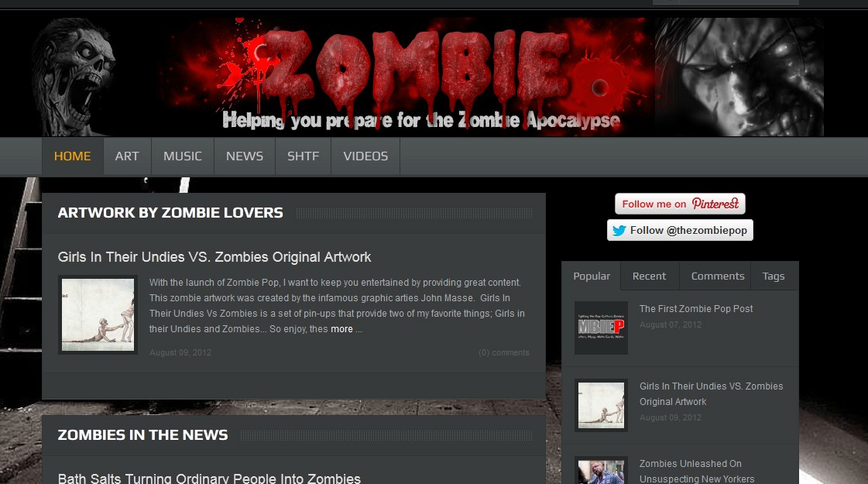Open the MUSIC menu item
The width and height of the screenshot is (868, 484).
(183, 156)
